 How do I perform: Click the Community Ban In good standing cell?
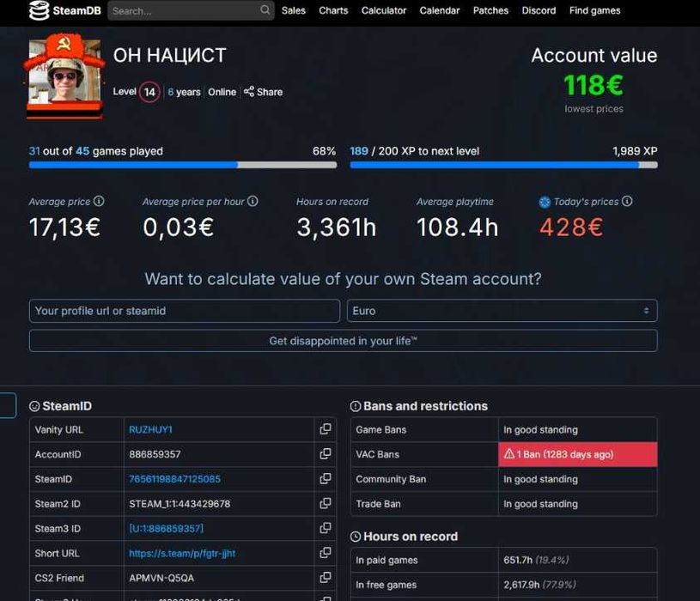point(578,479)
